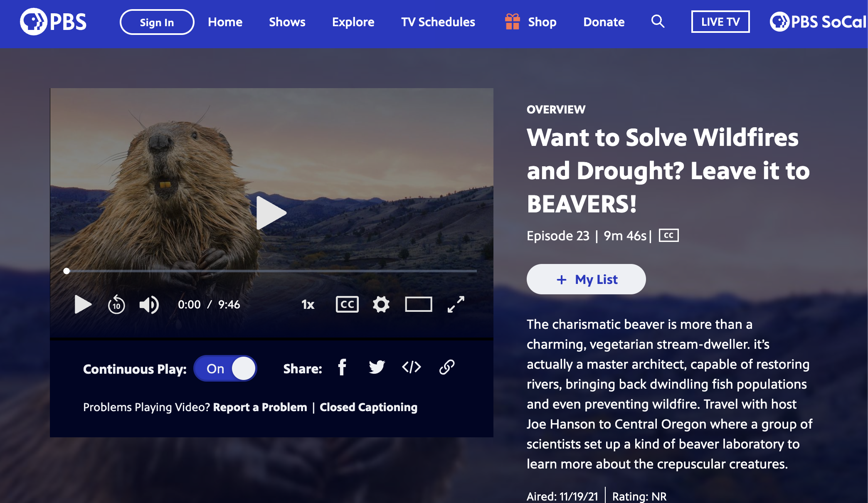The width and height of the screenshot is (868, 503).
Task: Copy the video link icon
Action: (446, 367)
